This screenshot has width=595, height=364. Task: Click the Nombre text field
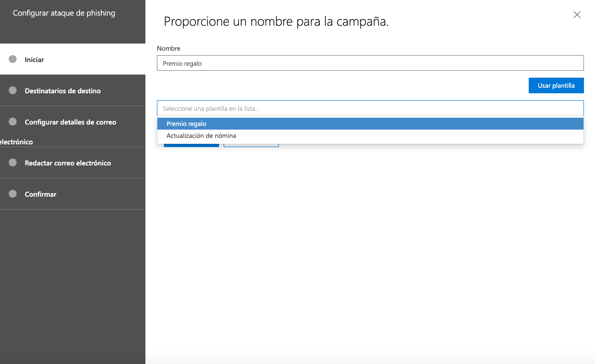click(370, 63)
